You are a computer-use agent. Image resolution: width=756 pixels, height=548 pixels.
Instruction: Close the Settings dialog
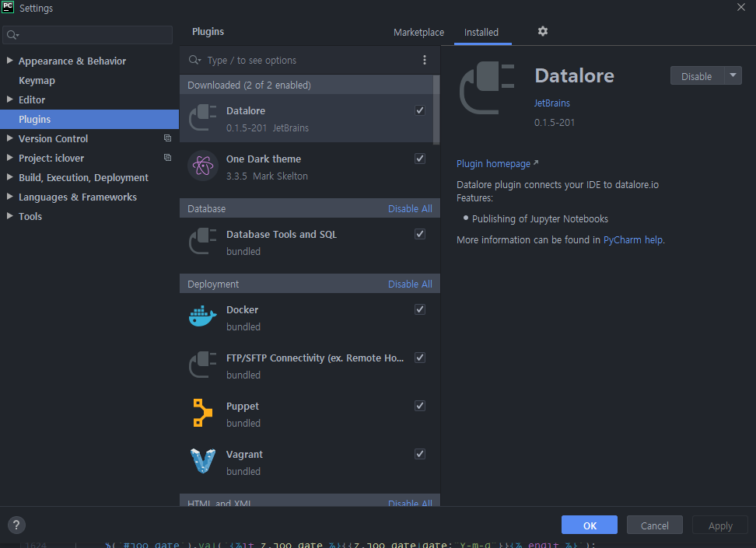point(741,7)
